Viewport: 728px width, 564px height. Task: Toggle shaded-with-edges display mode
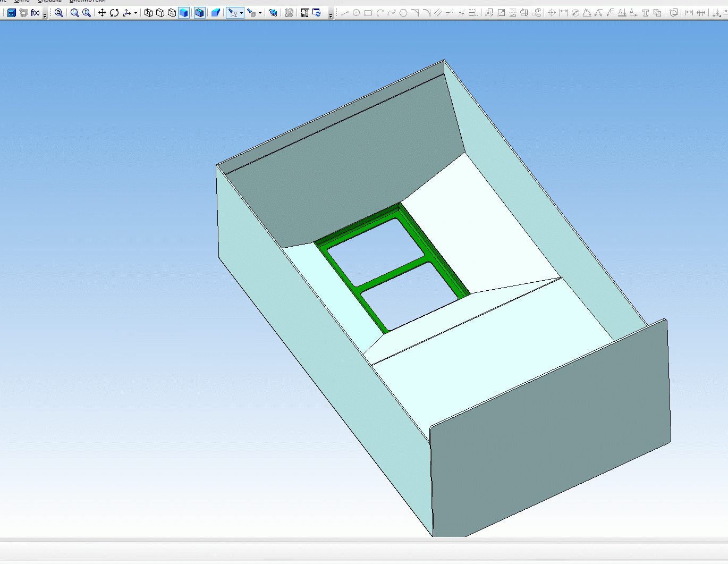[x=200, y=13]
